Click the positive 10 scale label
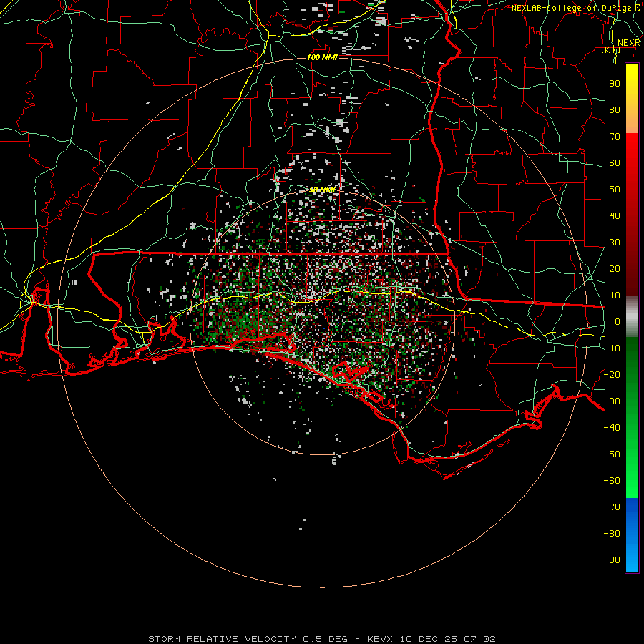Viewport: 644px width, 644px height. point(615,296)
